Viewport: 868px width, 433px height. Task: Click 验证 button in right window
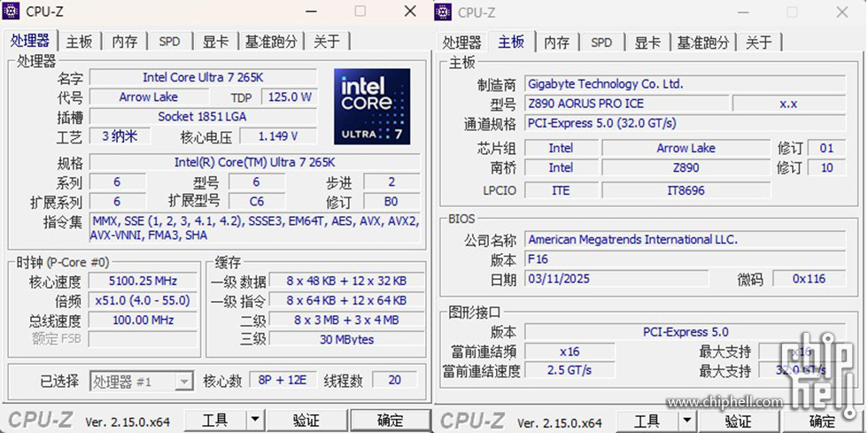(739, 421)
